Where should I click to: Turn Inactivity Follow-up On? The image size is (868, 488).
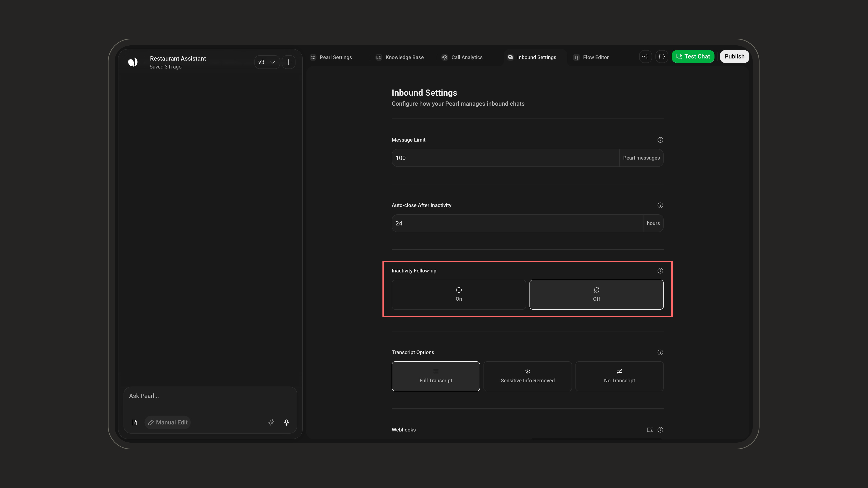459,295
